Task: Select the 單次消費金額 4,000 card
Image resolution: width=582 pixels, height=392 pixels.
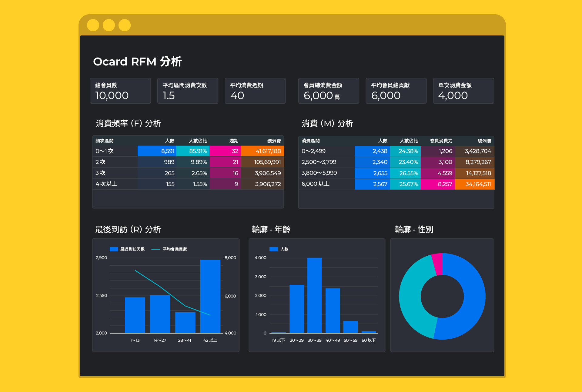Action: 463,91
